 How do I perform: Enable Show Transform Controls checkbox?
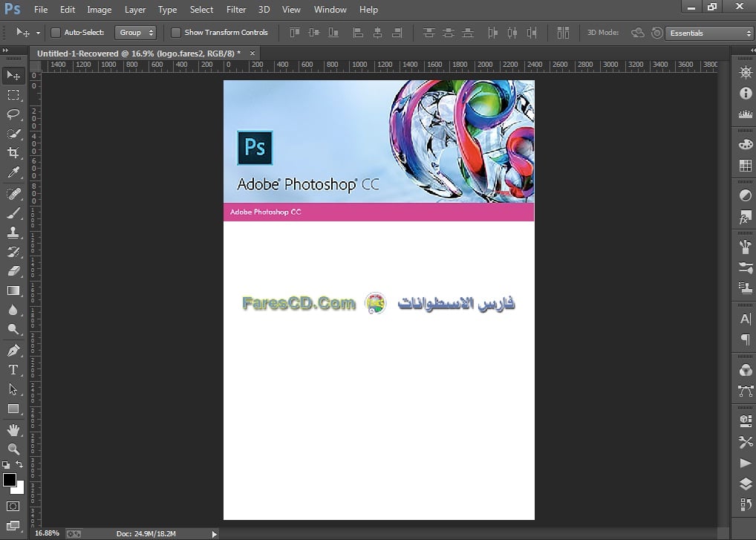(176, 32)
